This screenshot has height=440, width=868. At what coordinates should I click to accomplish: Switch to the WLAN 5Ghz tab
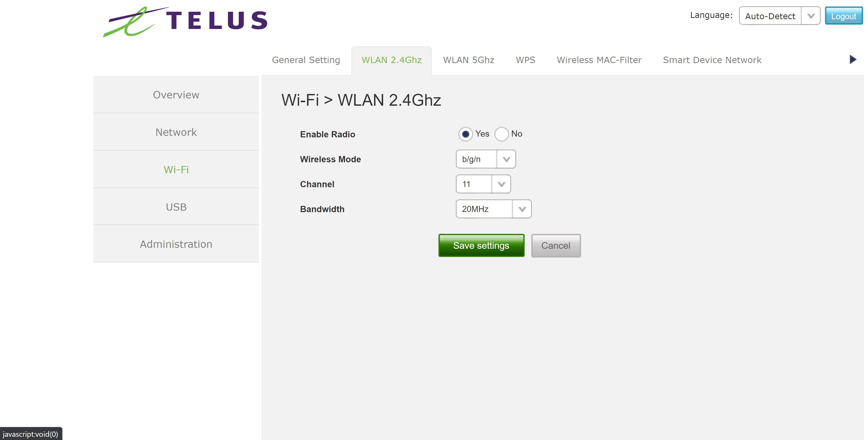pos(468,60)
